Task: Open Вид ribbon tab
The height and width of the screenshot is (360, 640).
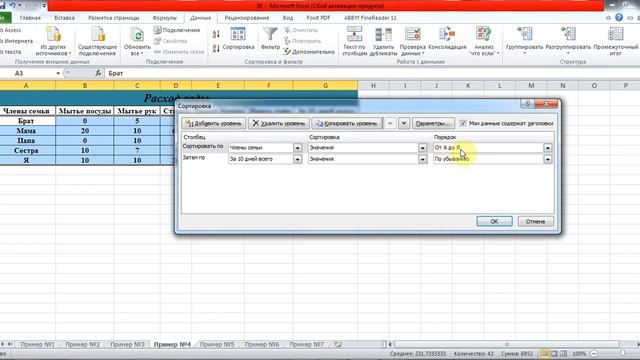Action: click(x=288, y=18)
